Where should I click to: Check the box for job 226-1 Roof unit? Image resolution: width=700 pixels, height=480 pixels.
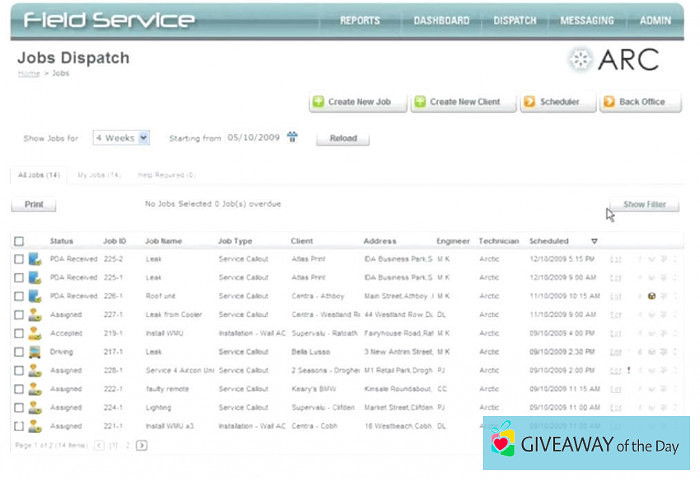click(x=19, y=296)
